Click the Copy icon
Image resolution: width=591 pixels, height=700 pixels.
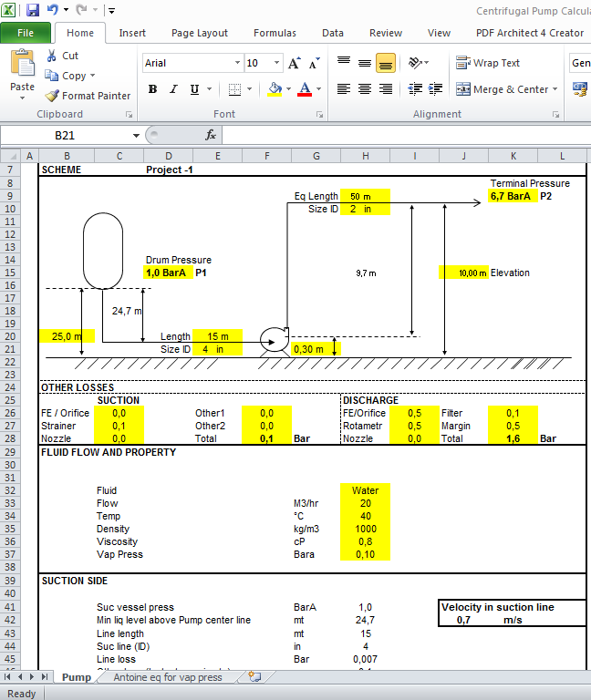coord(51,76)
